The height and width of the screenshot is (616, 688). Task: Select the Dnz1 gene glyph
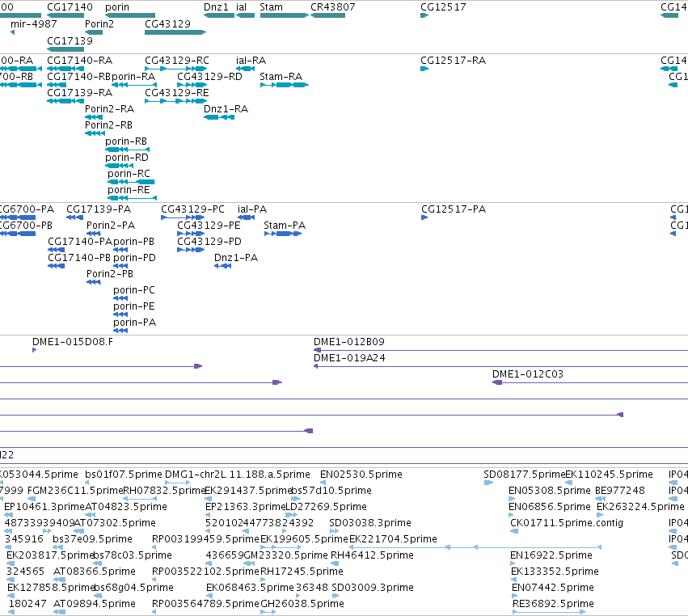pyautogui.click(x=219, y=15)
